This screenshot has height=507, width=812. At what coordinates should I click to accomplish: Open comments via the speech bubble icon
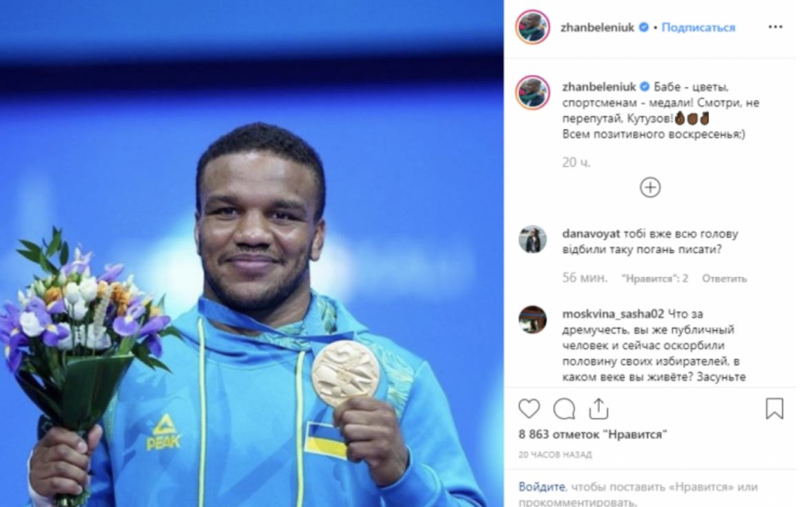(564, 408)
